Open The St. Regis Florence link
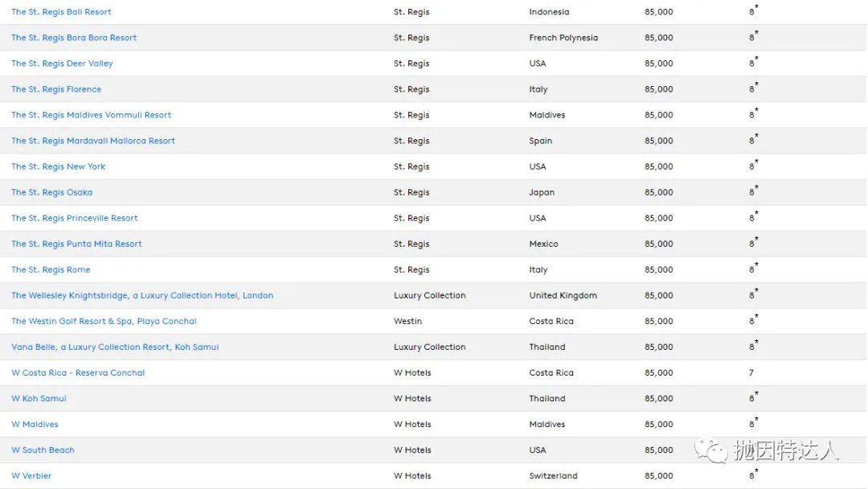Screen dimensions: 868x489 [56, 89]
